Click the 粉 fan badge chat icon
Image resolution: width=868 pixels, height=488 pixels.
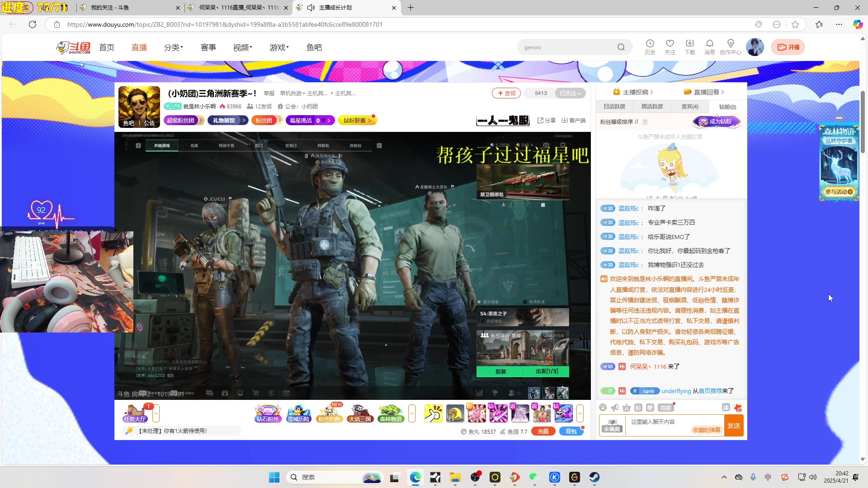pyautogui.click(x=638, y=408)
